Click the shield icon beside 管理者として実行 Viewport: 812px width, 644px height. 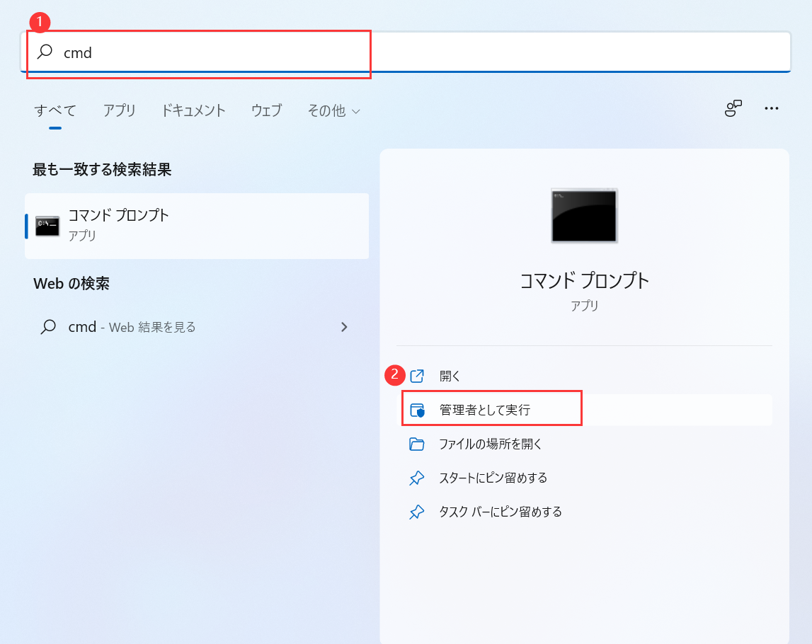pyautogui.click(x=418, y=408)
